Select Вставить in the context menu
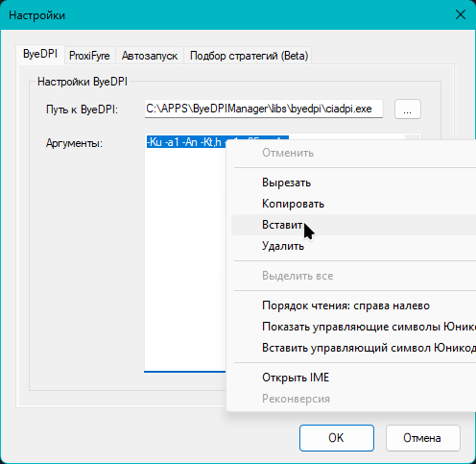476x464 pixels. (x=353, y=225)
